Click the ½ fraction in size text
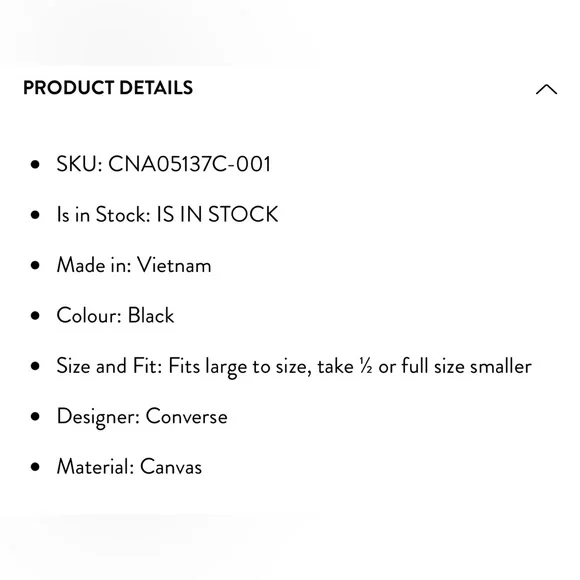This screenshot has height=580, width=580. pos(365,367)
